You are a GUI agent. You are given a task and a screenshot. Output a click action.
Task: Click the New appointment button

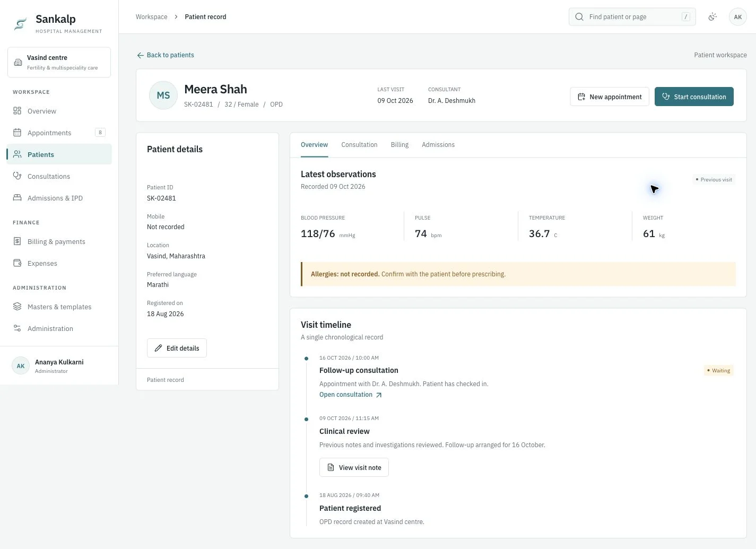point(610,97)
